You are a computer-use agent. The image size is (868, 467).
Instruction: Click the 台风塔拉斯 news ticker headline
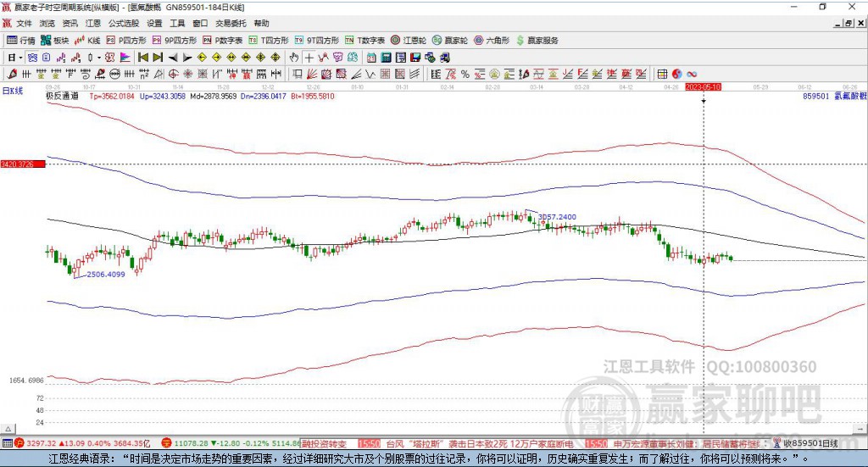(479, 444)
